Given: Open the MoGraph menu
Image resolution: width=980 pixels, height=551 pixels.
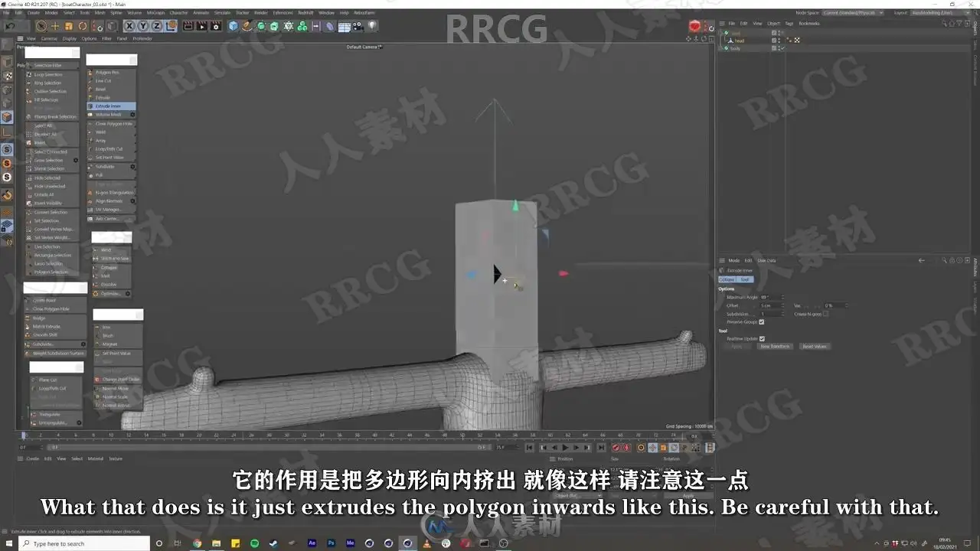Looking at the screenshot, I should (155, 12).
